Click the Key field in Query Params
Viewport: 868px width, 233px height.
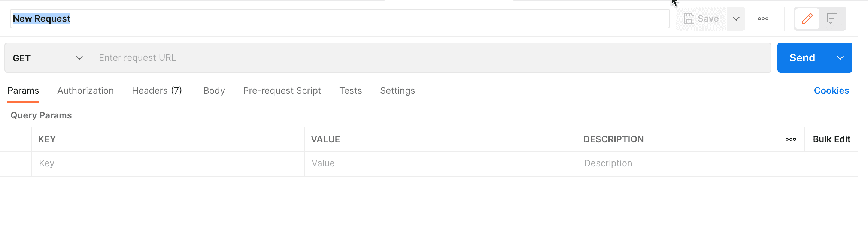pos(168,163)
